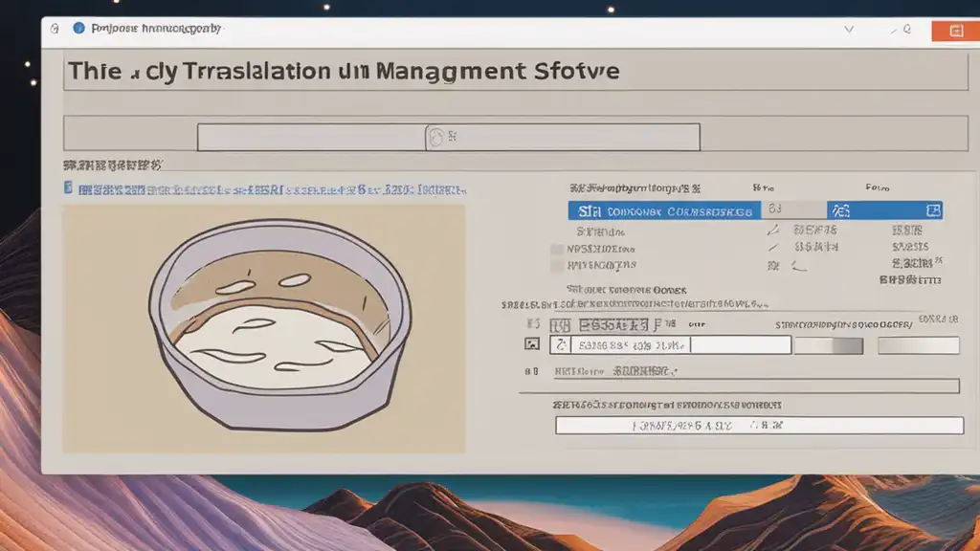Toggle the upper gray checkbox in the list

(x=557, y=249)
